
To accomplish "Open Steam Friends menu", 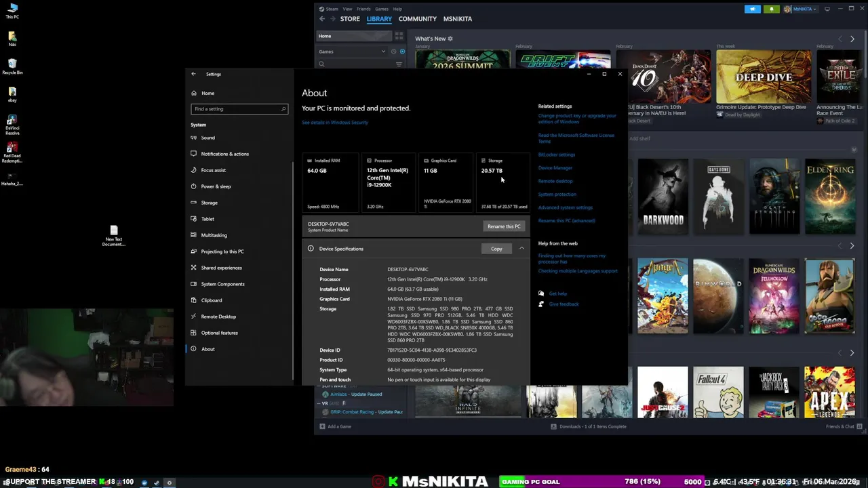I will click(x=363, y=9).
